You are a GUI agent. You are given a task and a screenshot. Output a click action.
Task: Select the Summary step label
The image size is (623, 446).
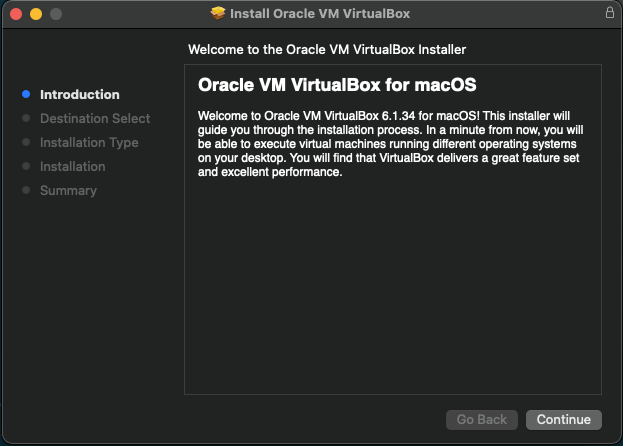pos(68,191)
